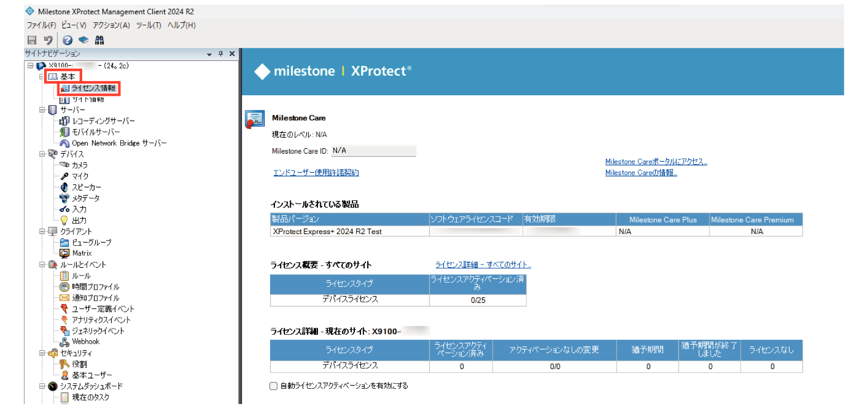
Task: Select the Matrix icon
Action: pyautogui.click(x=64, y=253)
